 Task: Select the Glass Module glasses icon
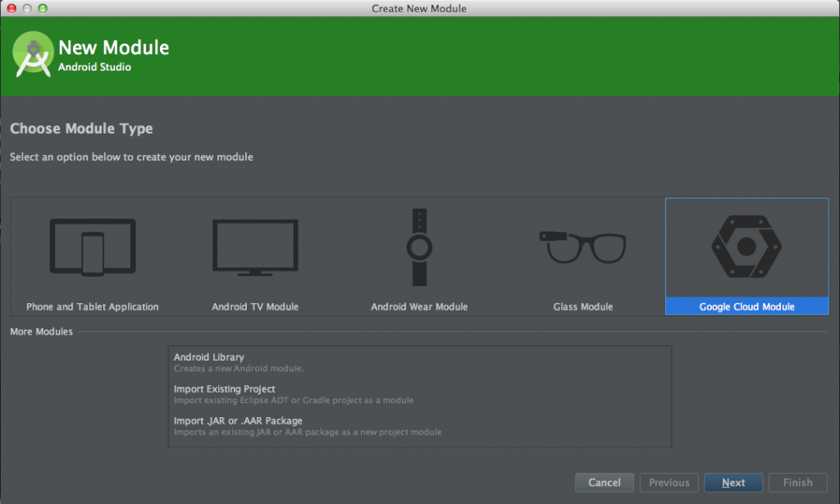point(583,247)
